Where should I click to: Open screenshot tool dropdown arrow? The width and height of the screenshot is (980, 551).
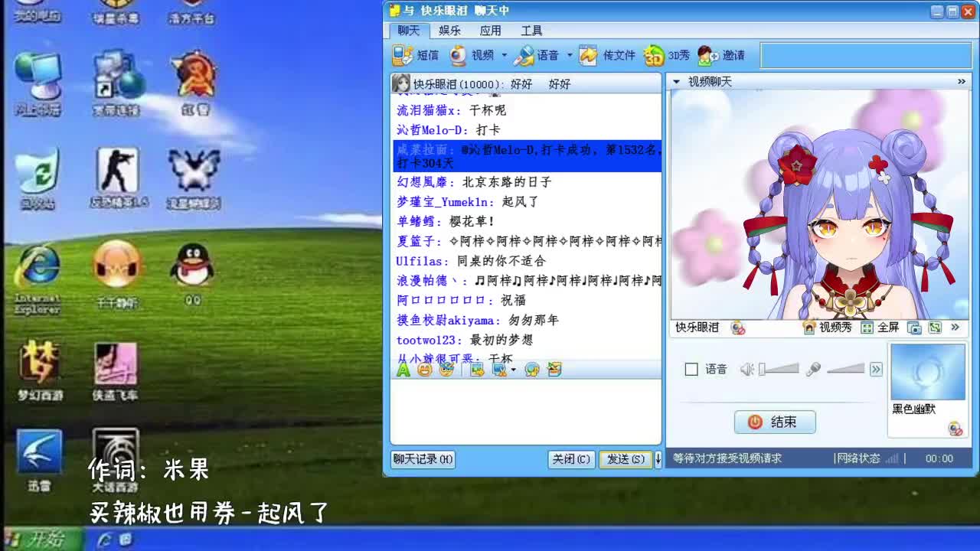click(x=513, y=370)
